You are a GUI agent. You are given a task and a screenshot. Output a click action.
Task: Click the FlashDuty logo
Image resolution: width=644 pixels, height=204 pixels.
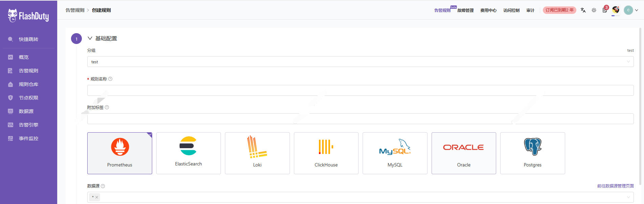[x=28, y=16]
